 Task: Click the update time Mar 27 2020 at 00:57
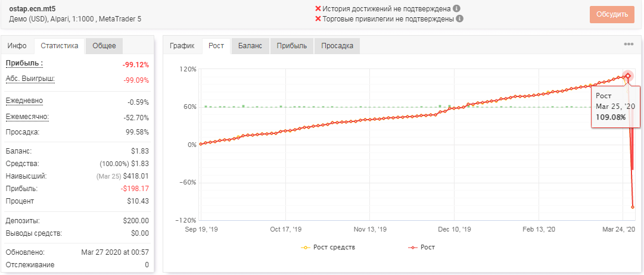115,252
